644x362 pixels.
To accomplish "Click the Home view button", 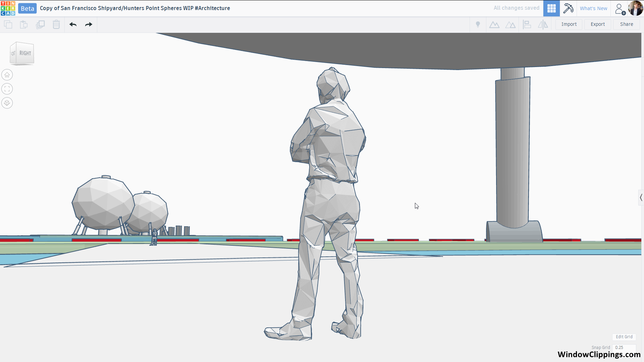I will coord(7,75).
